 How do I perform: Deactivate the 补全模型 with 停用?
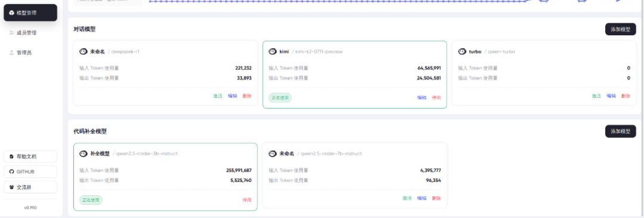tap(247, 200)
